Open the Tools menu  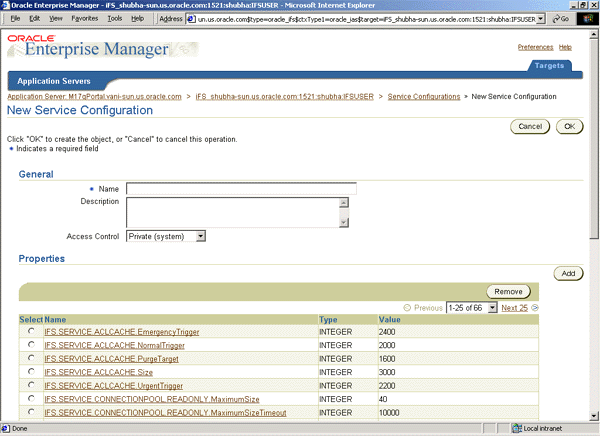coord(114,18)
